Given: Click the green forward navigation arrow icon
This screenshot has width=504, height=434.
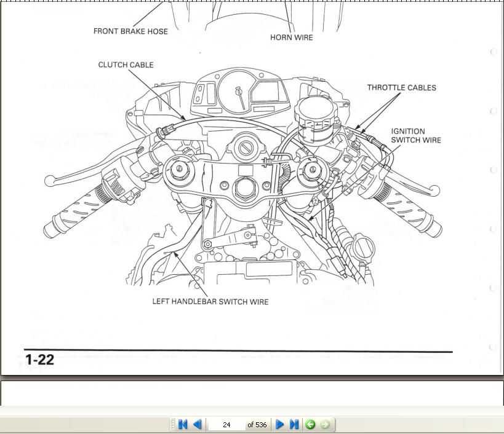Looking at the screenshot, I should (324, 424).
